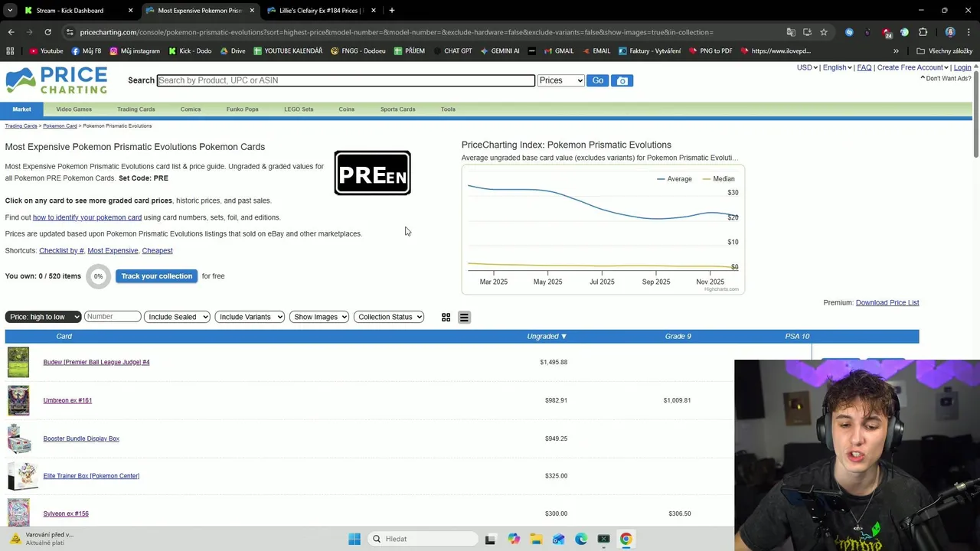
Task: Go back with the browser back arrow
Action: [x=11, y=32]
